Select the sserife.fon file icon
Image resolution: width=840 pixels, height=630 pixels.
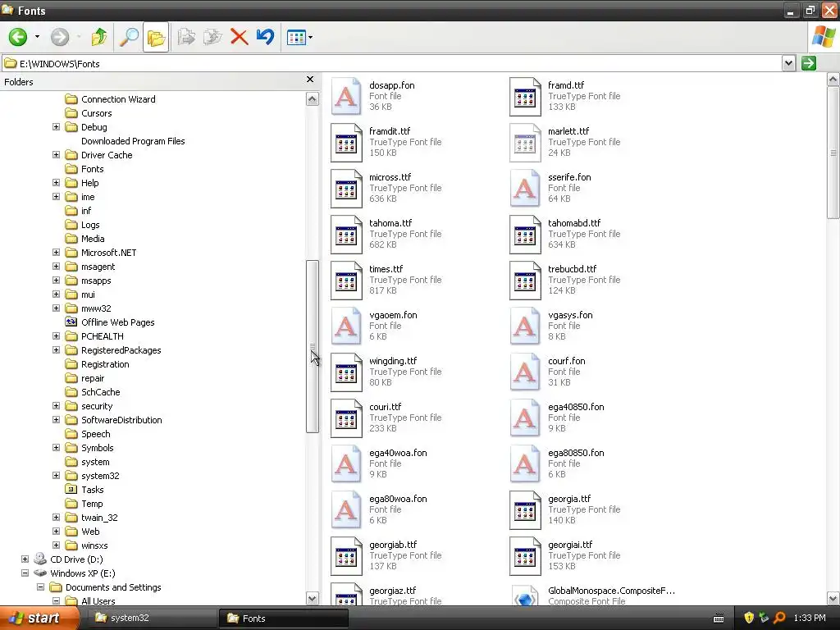coord(525,189)
